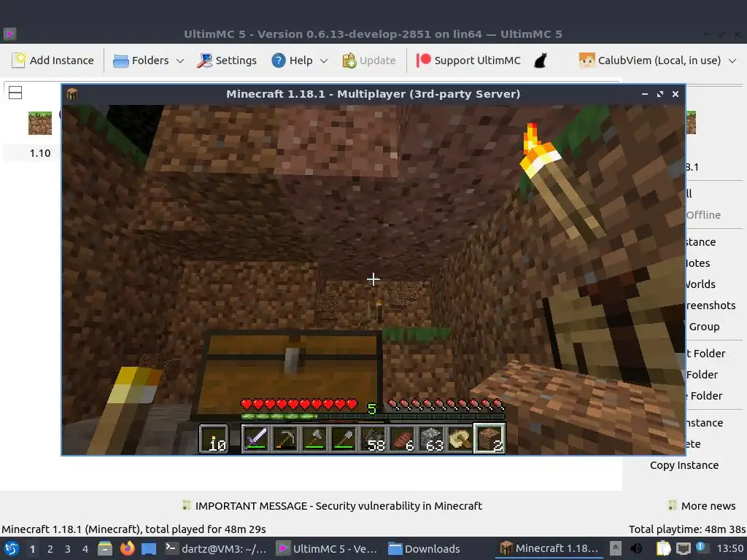Expand the Folders dropdown chevron
747x560 pixels.
tap(180, 61)
